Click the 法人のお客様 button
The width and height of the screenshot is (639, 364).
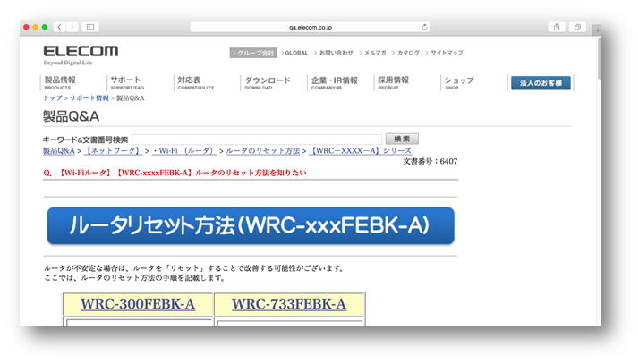click(x=541, y=83)
